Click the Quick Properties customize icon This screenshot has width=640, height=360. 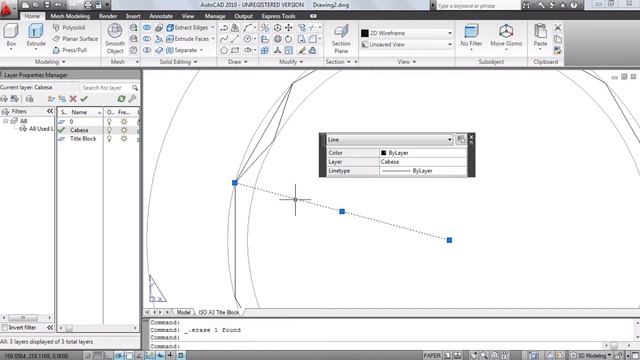[x=461, y=140]
